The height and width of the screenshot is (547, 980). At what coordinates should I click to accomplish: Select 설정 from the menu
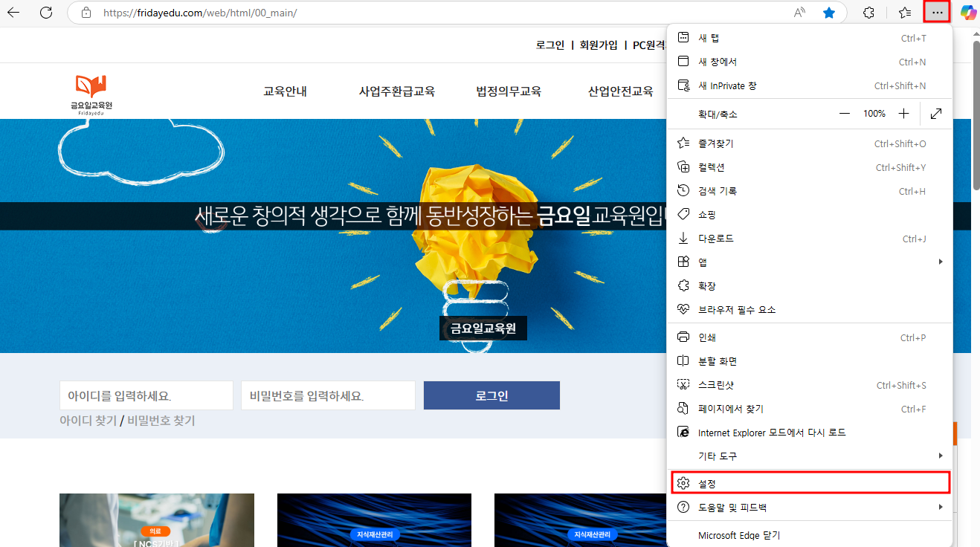(810, 483)
